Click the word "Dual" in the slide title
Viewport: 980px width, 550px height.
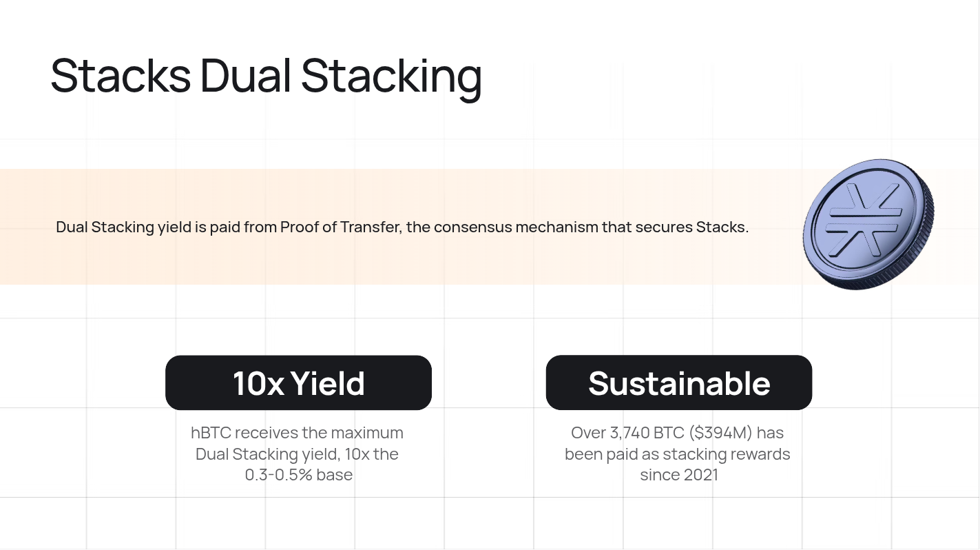246,75
